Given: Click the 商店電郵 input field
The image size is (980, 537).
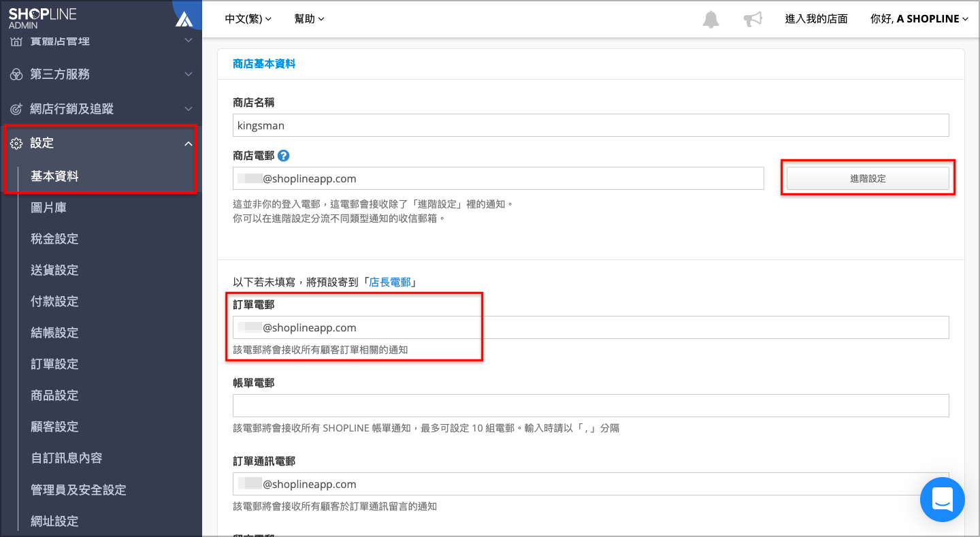Looking at the screenshot, I should [x=498, y=178].
